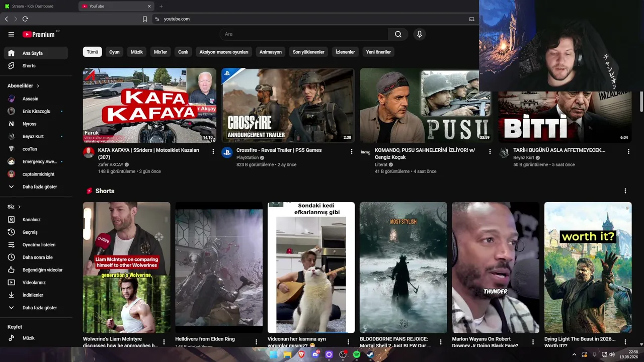Open the Abonelikler section arrow
The image size is (644, 362).
pos(38,86)
